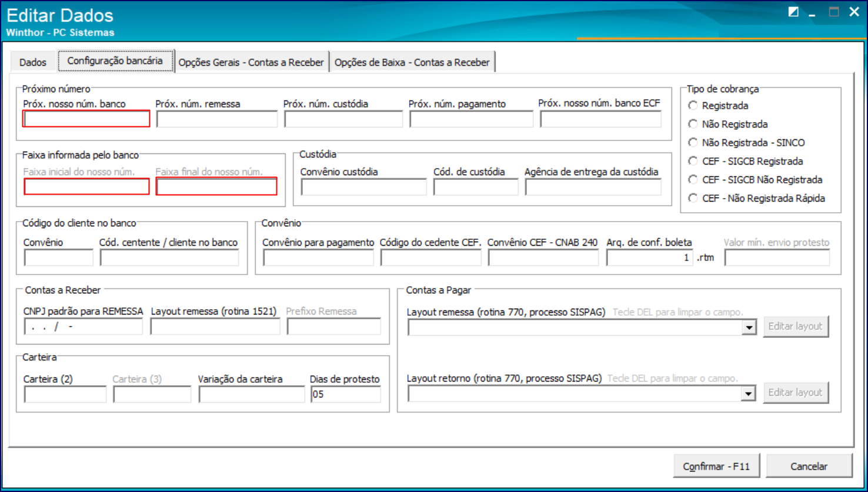
Task: Click Próx. núm. custódia field
Action: pos(343,119)
